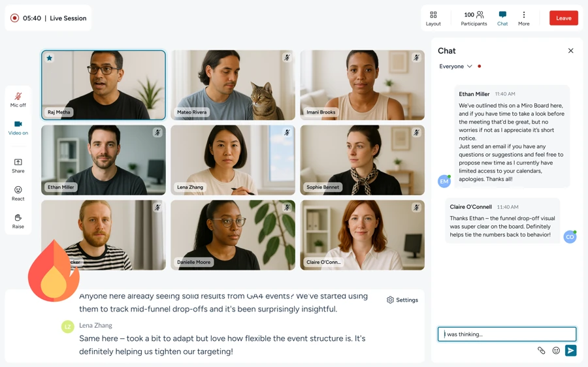Screen dimensions: 588x367
Task: Open the React emoji picker
Action: point(18,193)
